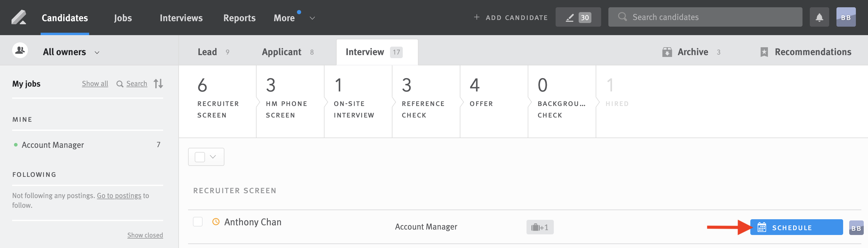Click the calendar icon in Schedule button
868x248 pixels.
[x=762, y=227]
